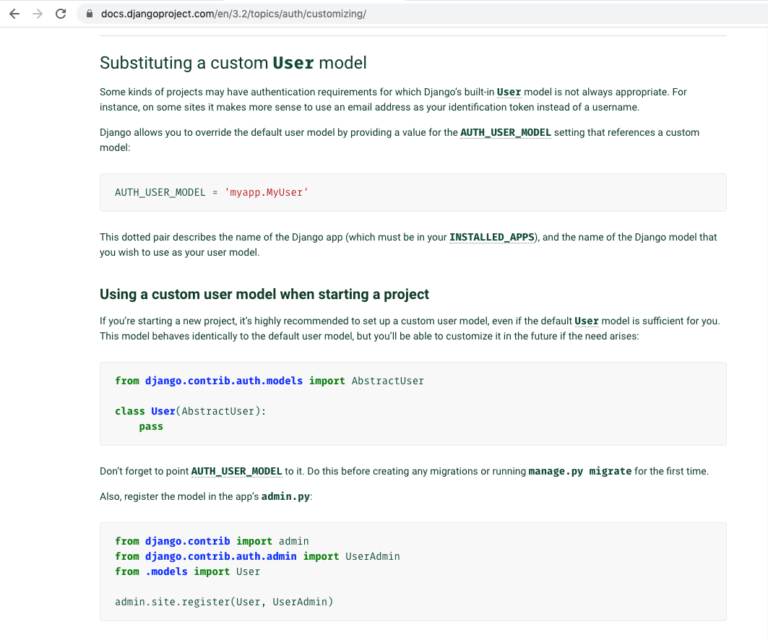Click 'class User(AbstractUser):' code line
Image resolution: width=768 pixels, height=640 pixels.
click(191, 411)
